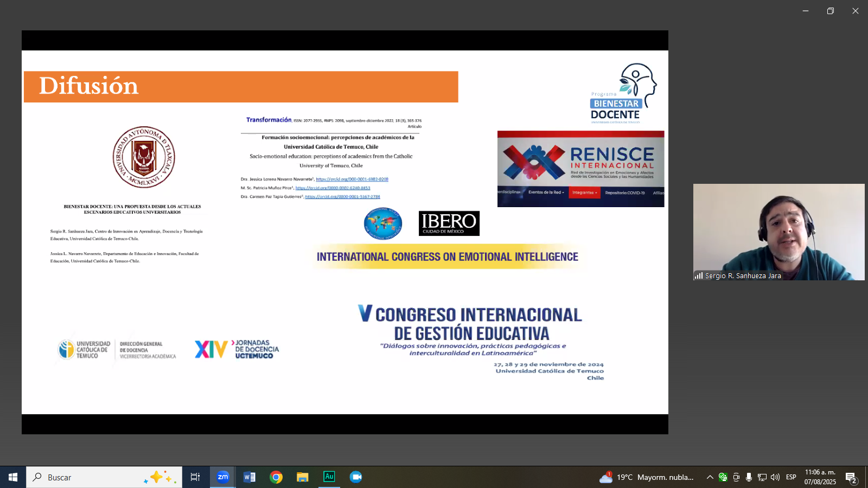Open Task View from the taskbar

click(195, 477)
